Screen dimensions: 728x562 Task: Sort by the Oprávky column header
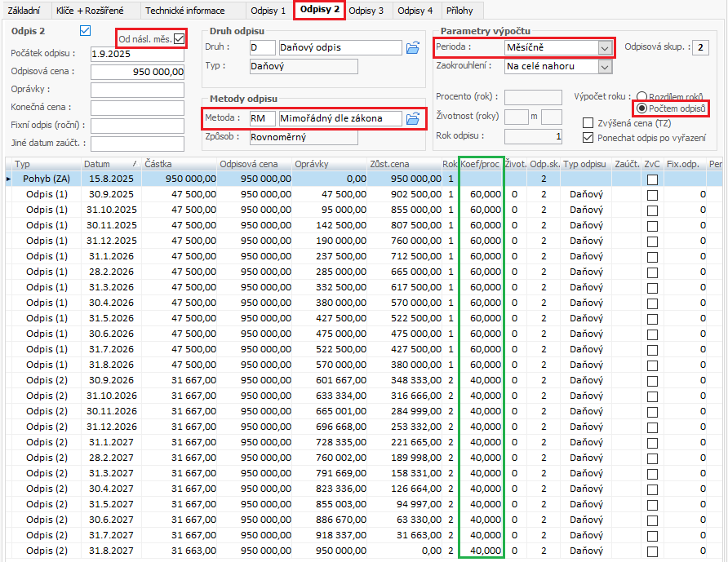tap(330, 164)
